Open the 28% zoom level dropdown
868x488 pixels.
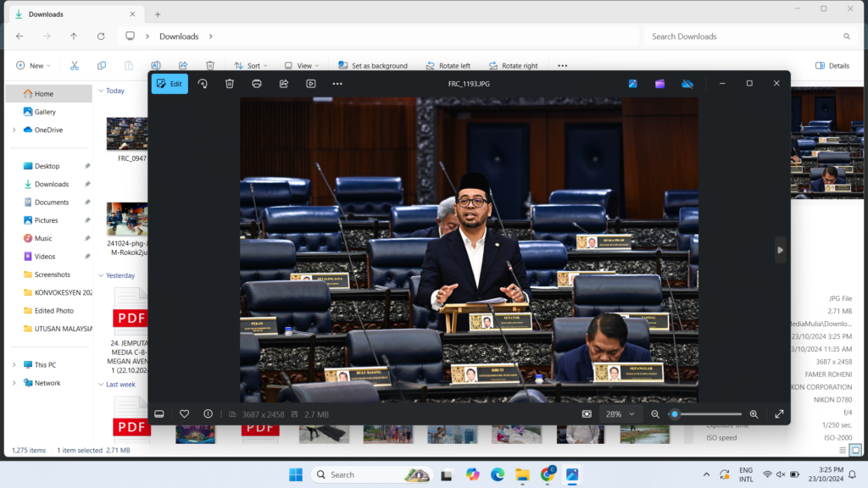620,414
